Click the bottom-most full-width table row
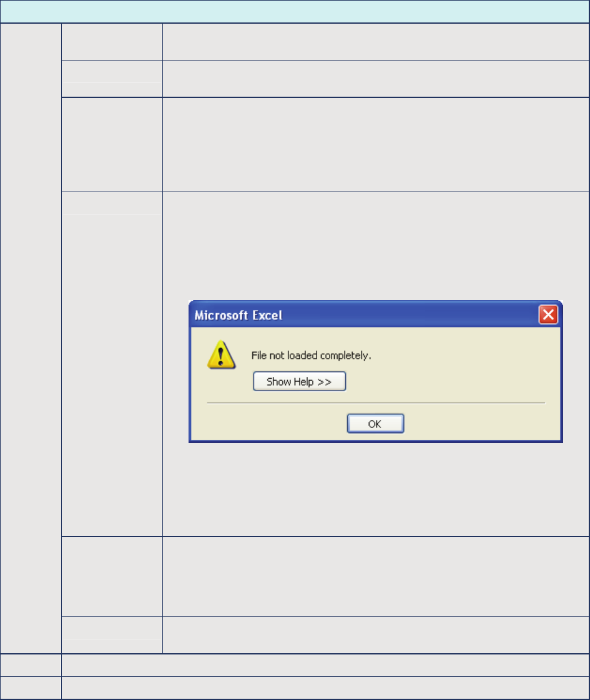This screenshot has width=590, height=700. [x=325, y=688]
